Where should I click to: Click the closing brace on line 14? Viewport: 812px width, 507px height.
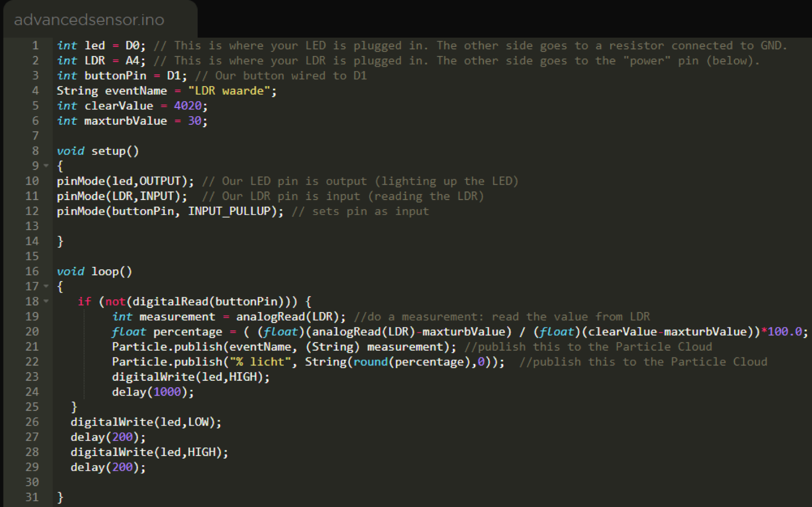point(60,241)
